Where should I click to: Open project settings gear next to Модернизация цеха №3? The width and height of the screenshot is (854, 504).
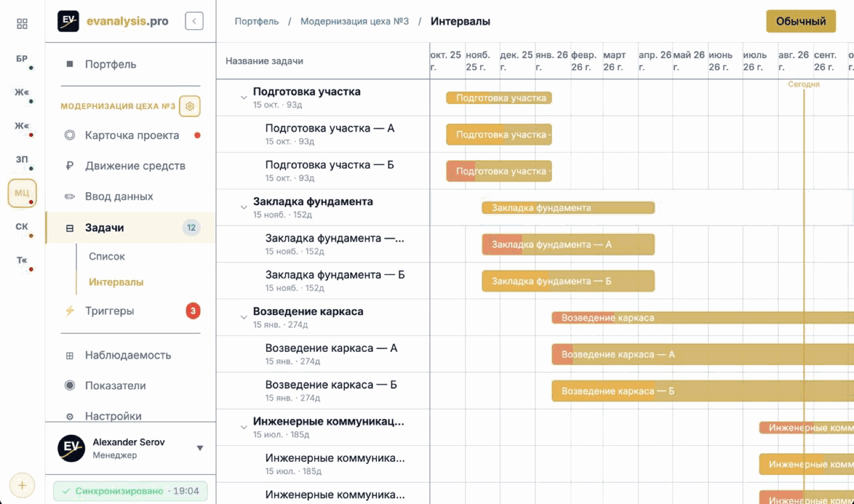pyautogui.click(x=189, y=106)
